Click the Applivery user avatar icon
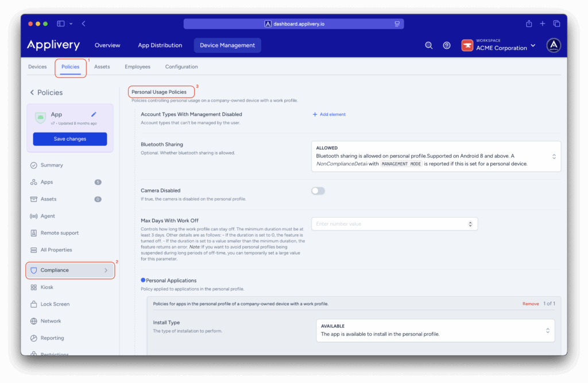Viewport: 588px width, 383px height. click(554, 45)
